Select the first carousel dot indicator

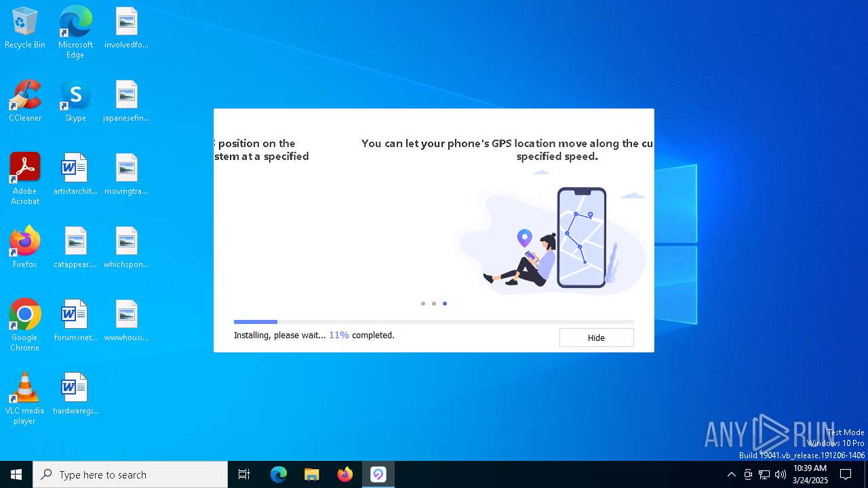(423, 304)
